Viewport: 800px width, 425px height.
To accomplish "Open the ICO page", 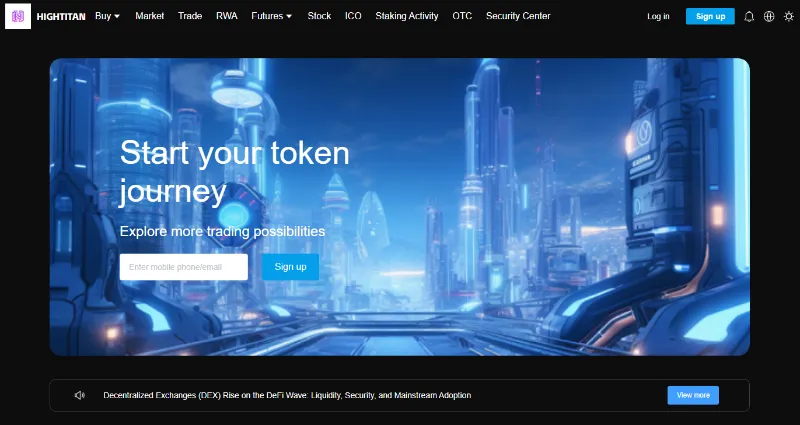I will tap(353, 16).
